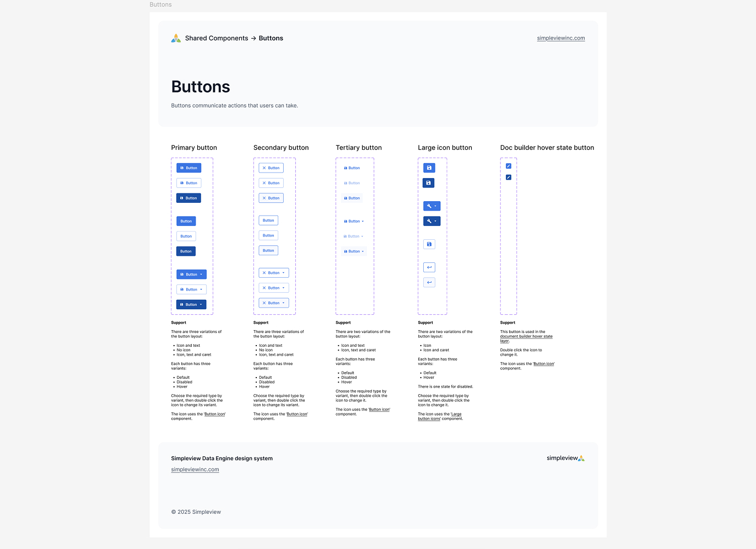Select the disabled tertiary Button variant

pos(352,182)
